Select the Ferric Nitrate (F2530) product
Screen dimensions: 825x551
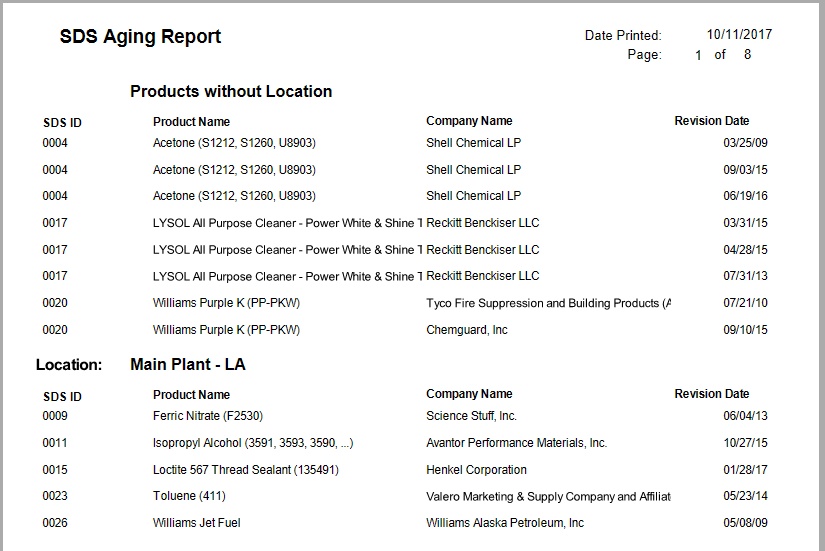tap(208, 416)
